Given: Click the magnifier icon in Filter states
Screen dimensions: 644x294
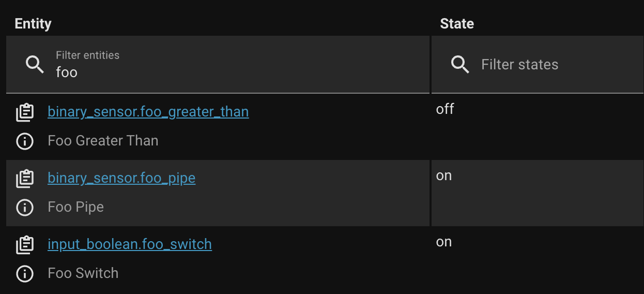Looking at the screenshot, I should pos(459,65).
